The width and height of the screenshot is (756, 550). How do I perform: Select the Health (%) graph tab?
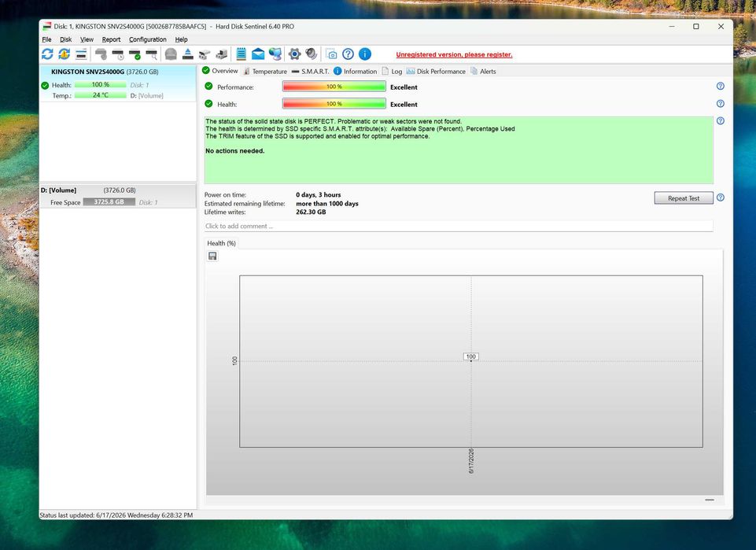click(x=221, y=243)
